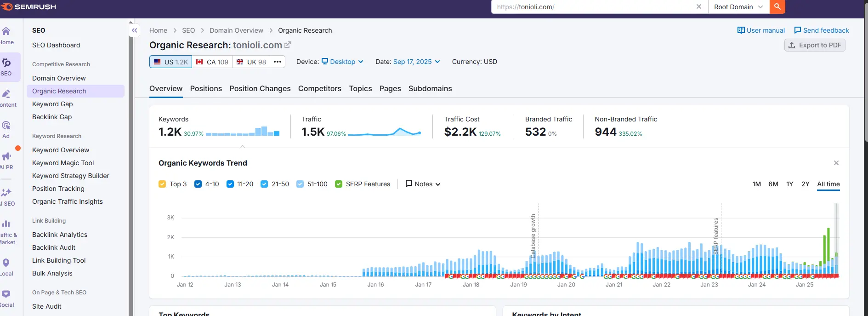Collapse the sidebar with double-chevron icon
The image size is (868, 316).
tap(134, 30)
